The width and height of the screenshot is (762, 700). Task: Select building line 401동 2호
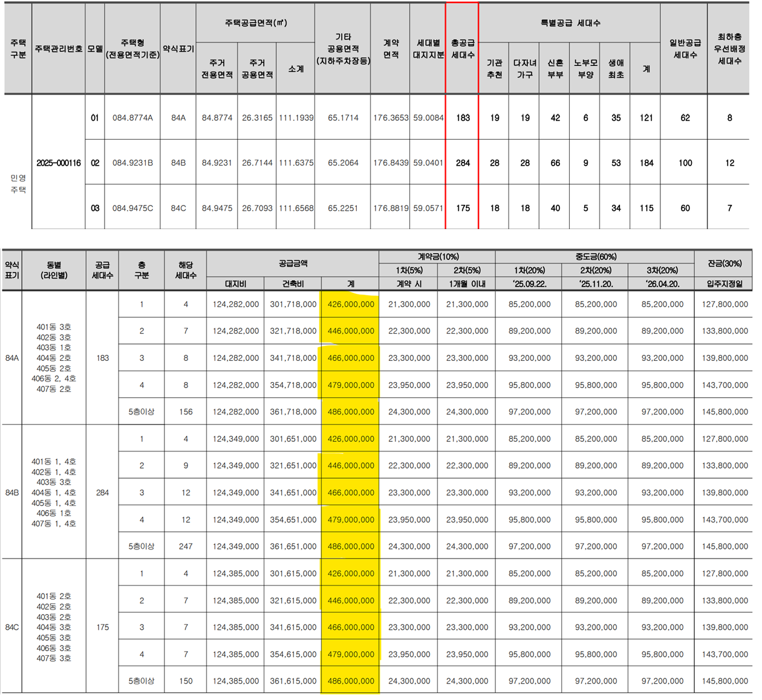pos(54,596)
